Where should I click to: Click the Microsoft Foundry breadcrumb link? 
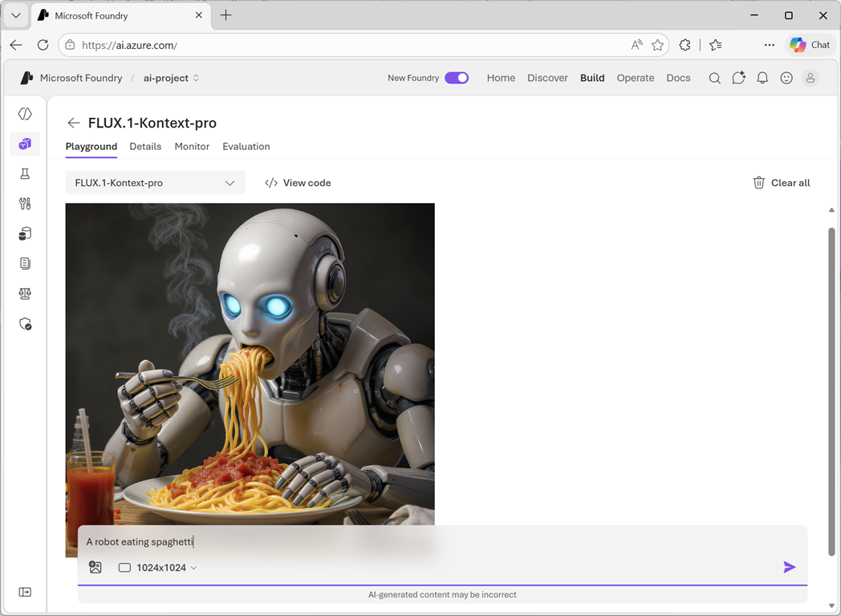(81, 79)
